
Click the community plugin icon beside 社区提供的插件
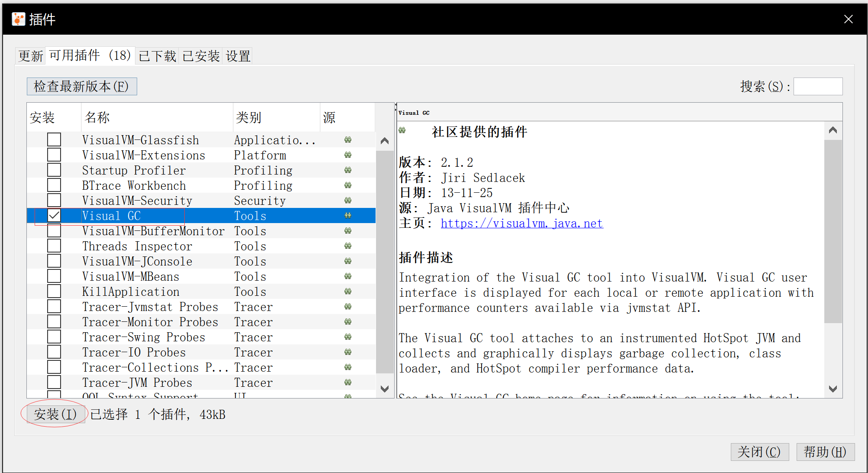point(402,130)
